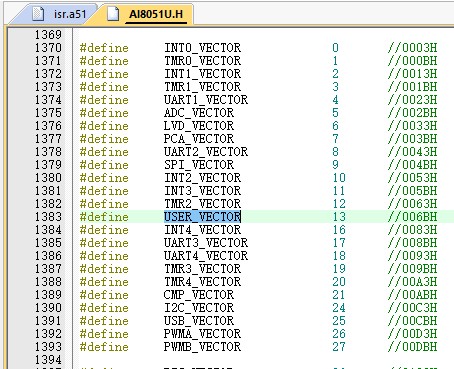
Task: Click value 25 on the USB_VECTOR line
Action: pyautogui.click(x=339, y=321)
